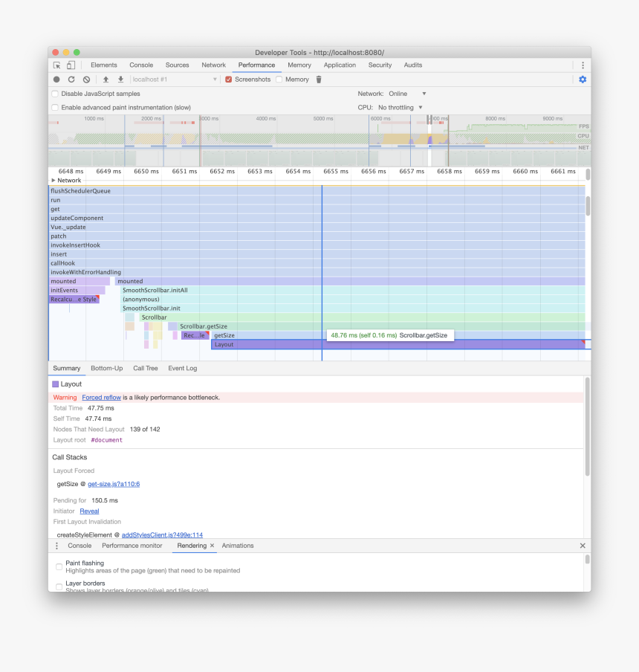Follow the Forced reflow warning link
Viewport: 639px width, 672px height.
pyautogui.click(x=102, y=397)
